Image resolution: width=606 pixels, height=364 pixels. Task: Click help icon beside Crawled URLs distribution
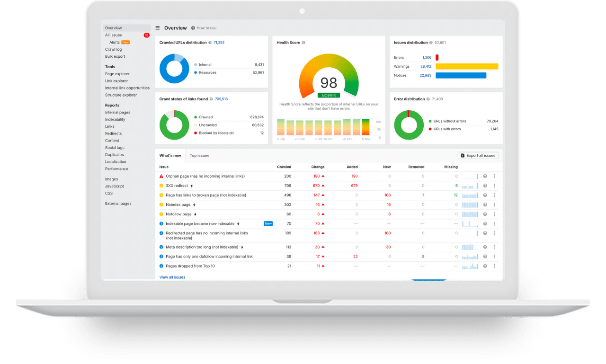[210, 42]
